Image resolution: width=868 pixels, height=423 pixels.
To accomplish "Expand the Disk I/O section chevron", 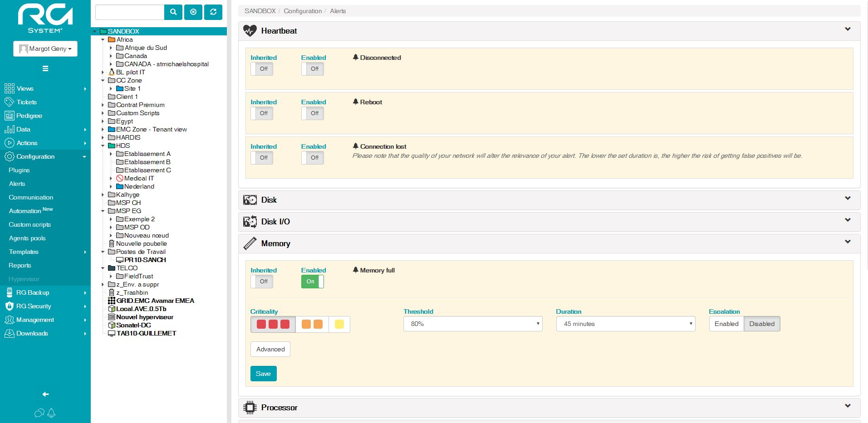I will point(848,220).
